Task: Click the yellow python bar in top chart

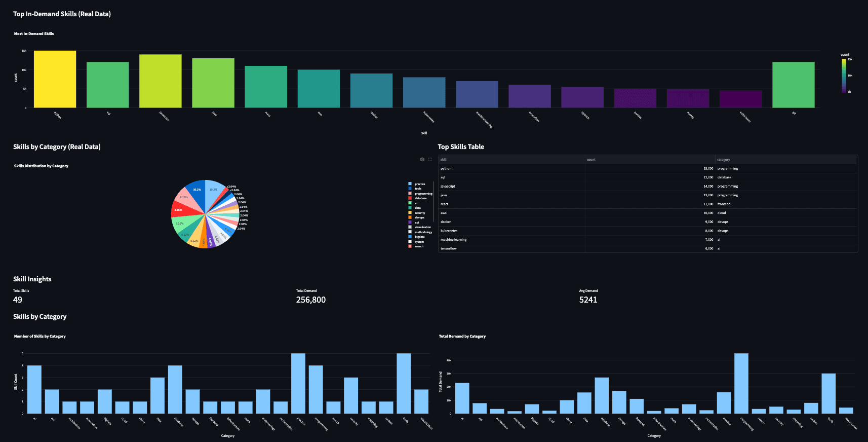Action: tap(55, 79)
